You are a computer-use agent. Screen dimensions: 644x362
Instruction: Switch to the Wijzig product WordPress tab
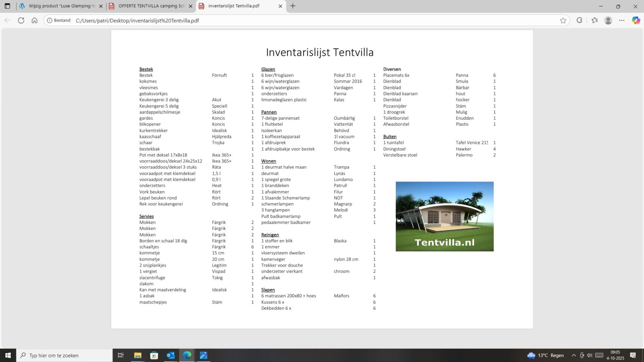pos(61,6)
